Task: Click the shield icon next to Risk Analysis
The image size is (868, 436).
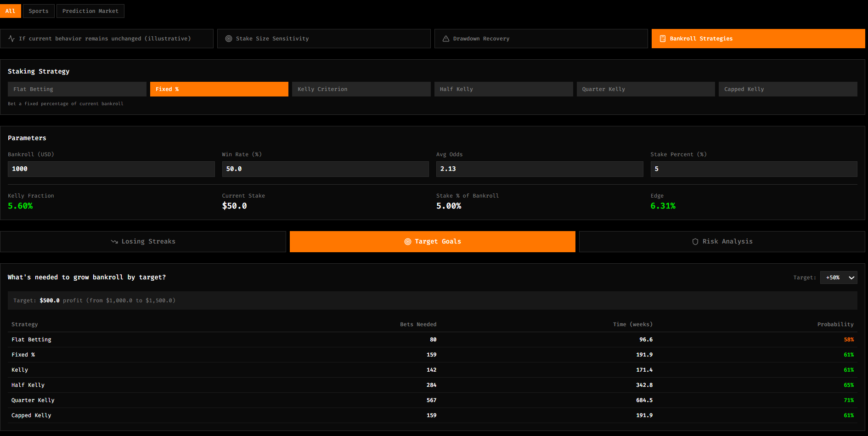Action: pyautogui.click(x=695, y=241)
